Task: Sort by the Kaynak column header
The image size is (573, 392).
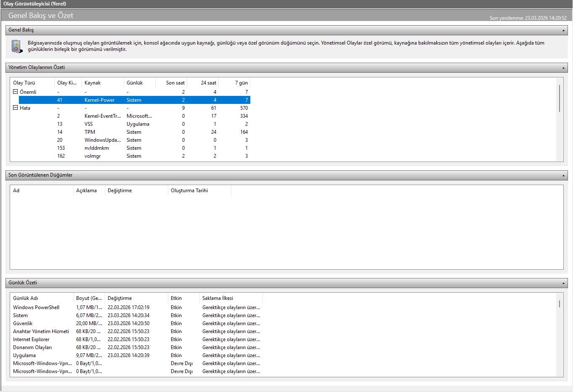Action: pos(103,83)
